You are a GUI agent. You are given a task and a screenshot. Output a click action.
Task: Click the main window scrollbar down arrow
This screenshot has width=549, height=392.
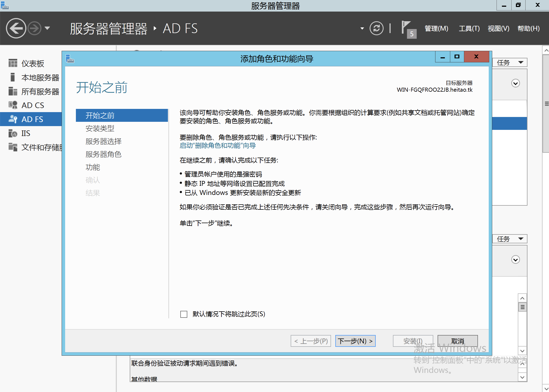pos(546,388)
